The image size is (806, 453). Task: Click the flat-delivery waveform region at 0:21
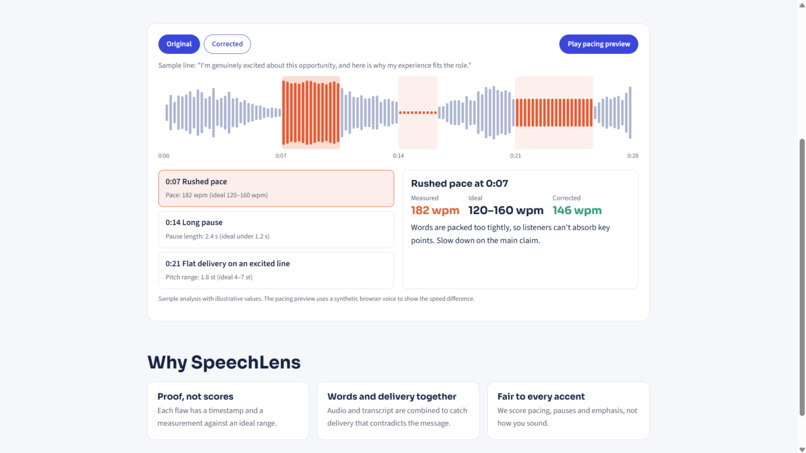(x=554, y=113)
